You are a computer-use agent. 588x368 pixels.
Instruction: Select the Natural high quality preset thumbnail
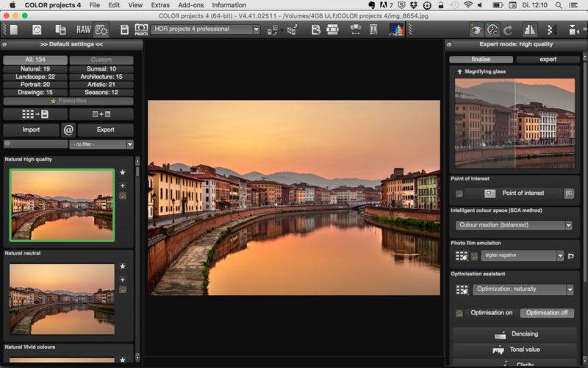[x=62, y=205]
